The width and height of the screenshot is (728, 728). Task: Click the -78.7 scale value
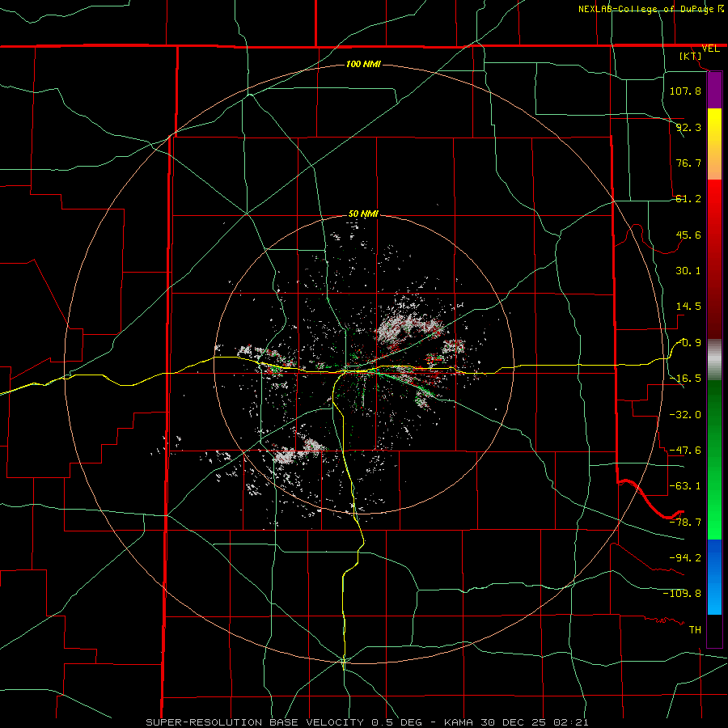tap(685, 523)
